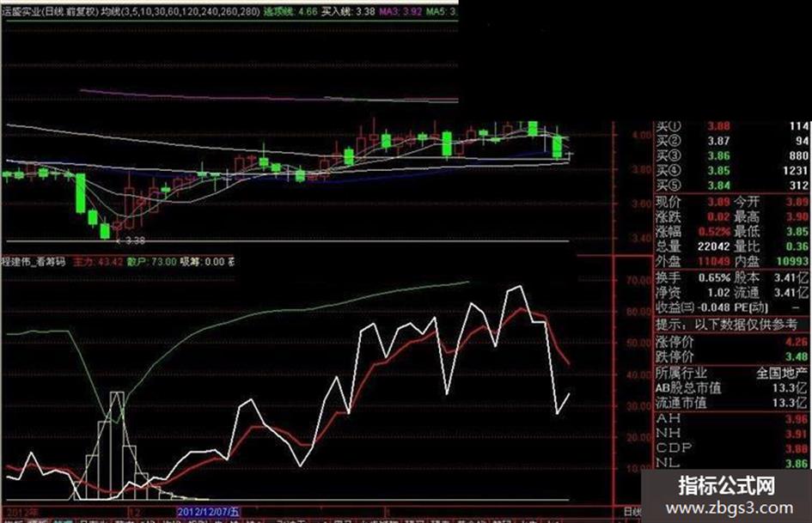This screenshot has height=523, width=812.
Task: Click the 收益(三) value -0.048
Action: (x=713, y=307)
